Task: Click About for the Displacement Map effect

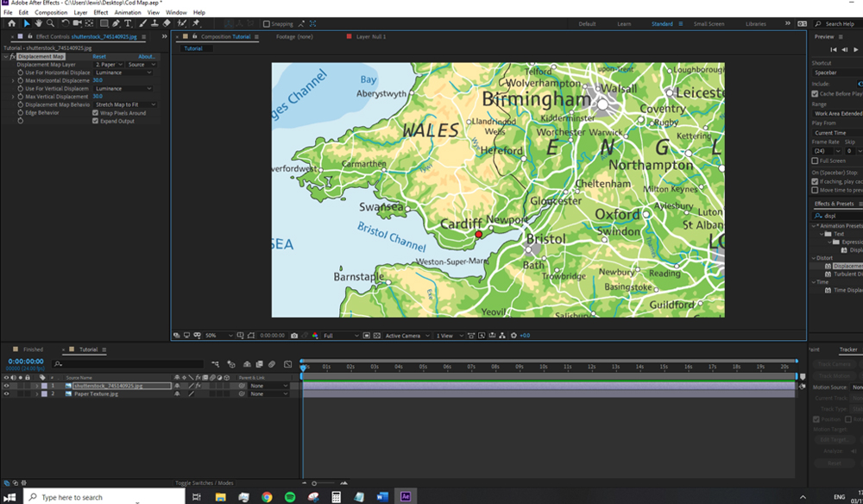Action: [147, 57]
